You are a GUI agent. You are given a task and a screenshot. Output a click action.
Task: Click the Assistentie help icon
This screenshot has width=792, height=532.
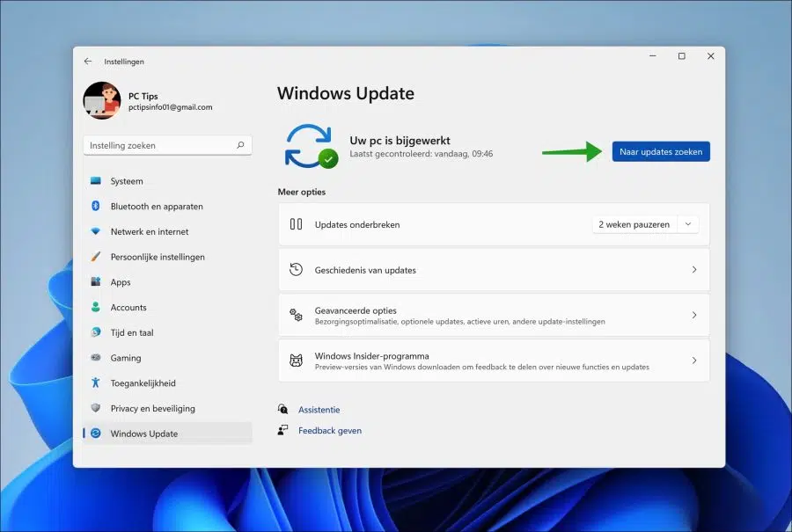282,409
